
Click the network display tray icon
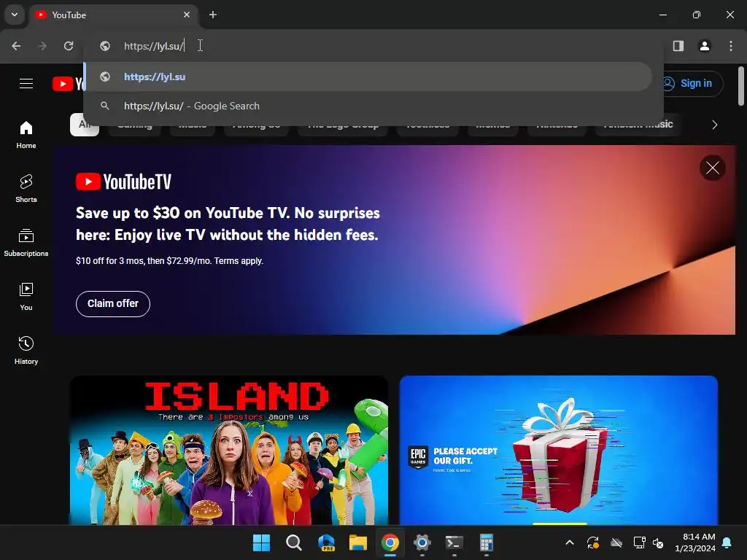coord(639,542)
